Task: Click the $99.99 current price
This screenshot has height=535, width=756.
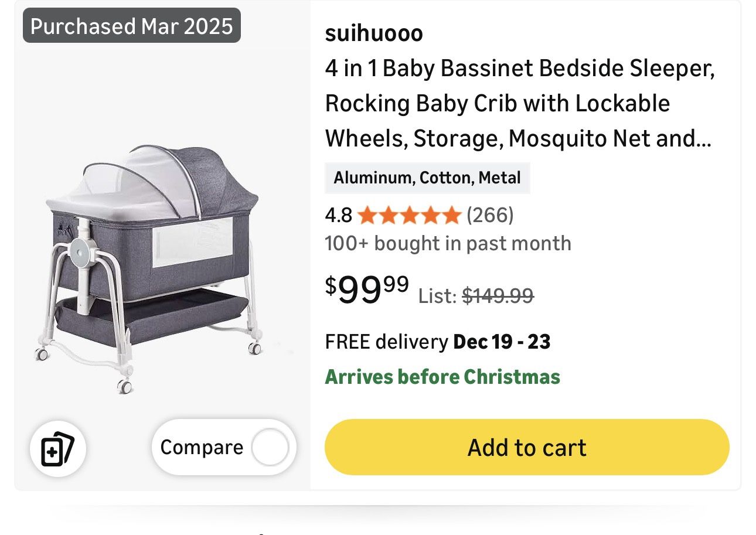Action: coord(367,290)
